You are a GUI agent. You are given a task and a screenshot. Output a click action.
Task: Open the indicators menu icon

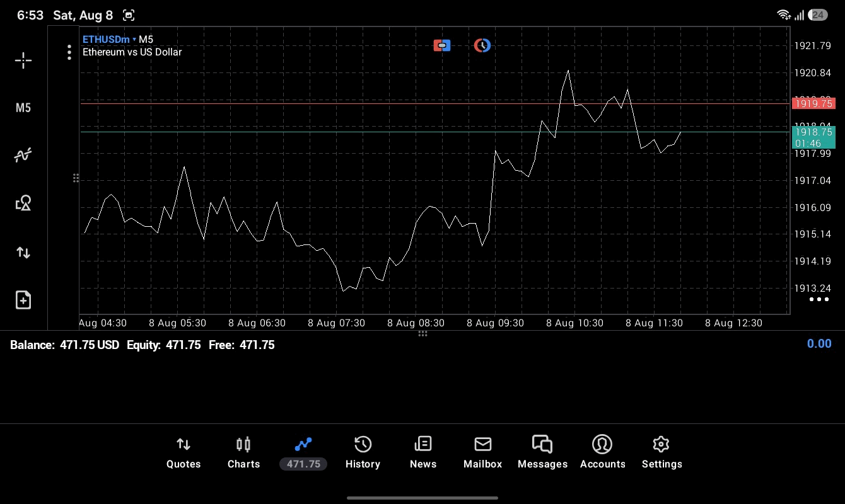point(23,155)
